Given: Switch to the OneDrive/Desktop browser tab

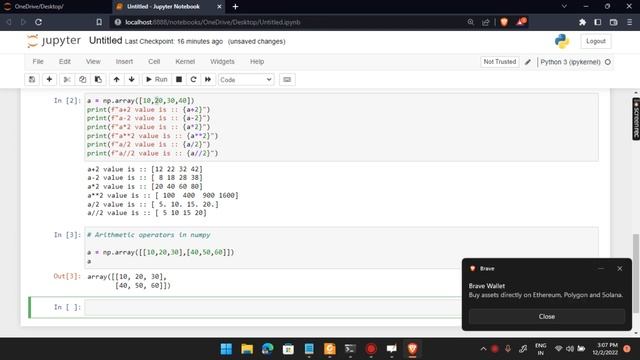Looking at the screenshot, I should point(55,7).
